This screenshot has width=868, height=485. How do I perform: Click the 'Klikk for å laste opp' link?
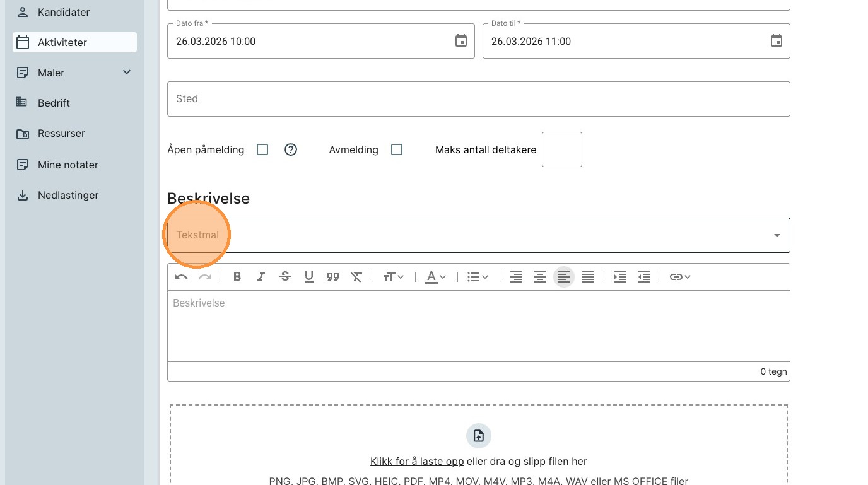click(x=417, y=461)
